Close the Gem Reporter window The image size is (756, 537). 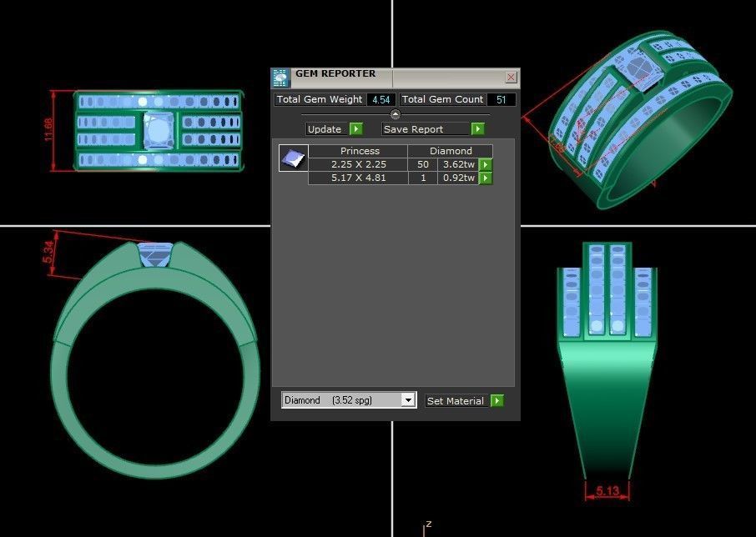[x=511, y=77]
